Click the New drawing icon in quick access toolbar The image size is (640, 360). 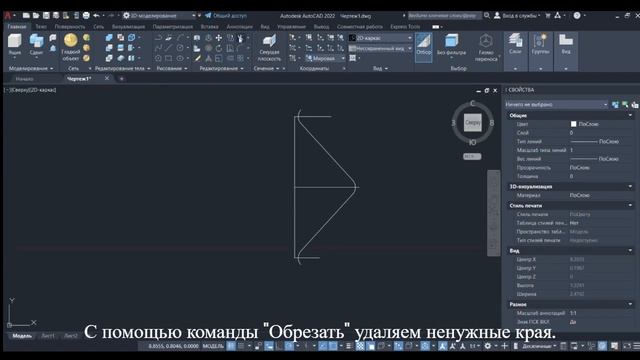pyautogui.click(x=26, y=16)
